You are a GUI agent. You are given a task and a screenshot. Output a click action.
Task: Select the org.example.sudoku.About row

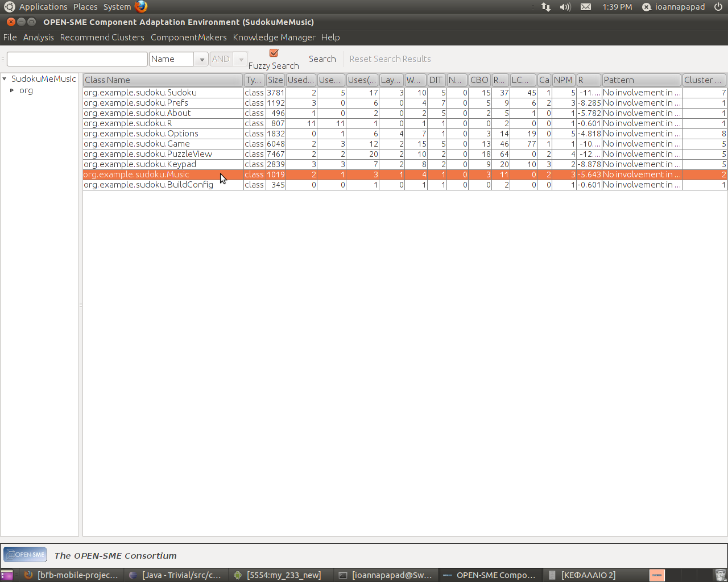coord(405,113)
